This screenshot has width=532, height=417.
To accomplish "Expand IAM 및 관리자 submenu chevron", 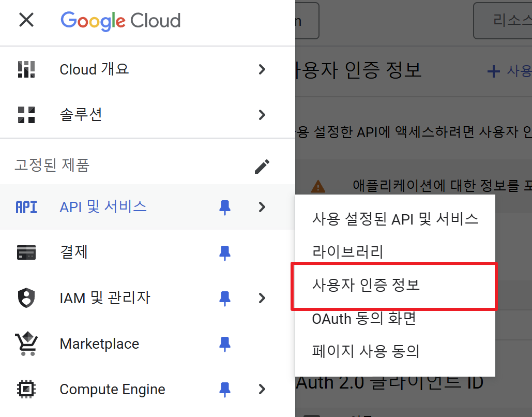I will coord(262,298).
